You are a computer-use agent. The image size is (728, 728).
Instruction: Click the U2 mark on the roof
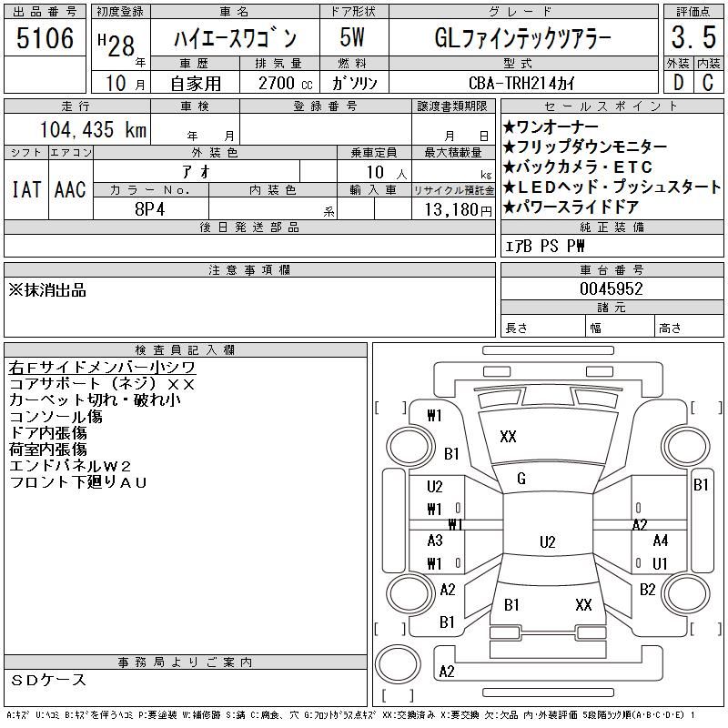click(548, 542)
